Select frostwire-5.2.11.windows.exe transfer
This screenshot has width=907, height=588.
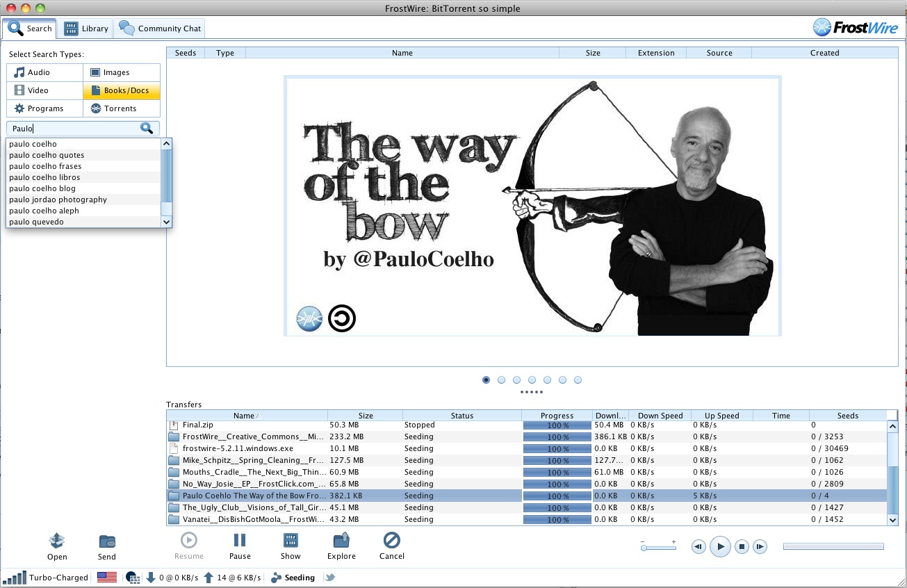528,448
